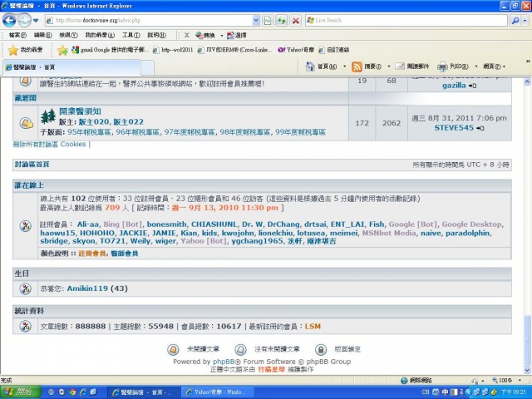532x399 pixels.
Task: Open the Yahoo!奇摩 favorites link
Action: pyautogui.click(x=296, y=50)
